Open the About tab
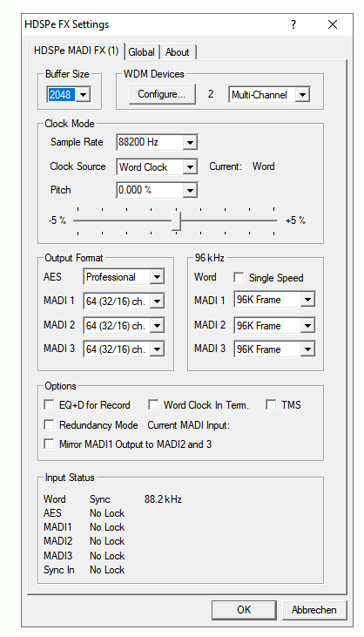364x637 pixels. pyautogui.click(x=178, y=52)
